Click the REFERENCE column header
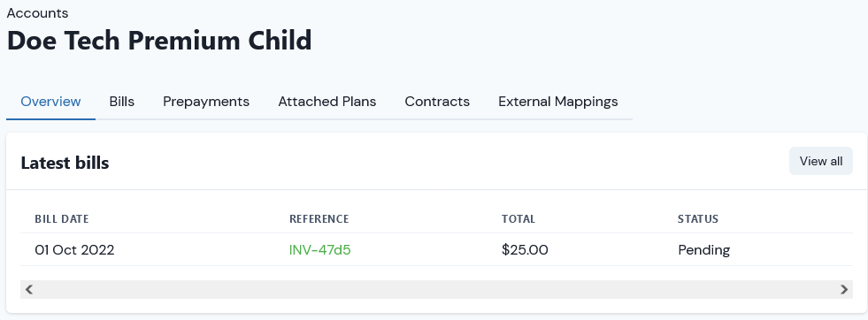The width and height of the screenshot is (868, 320). click(x=319, y=219)
